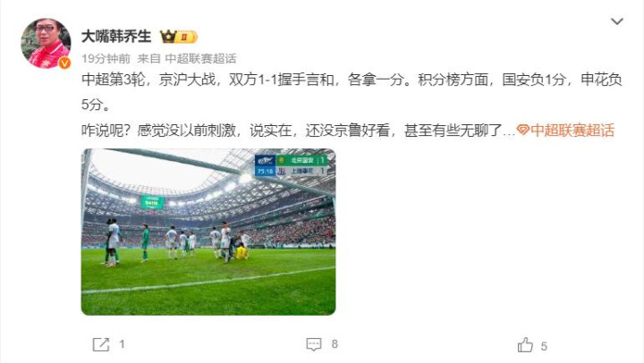Click the repost share icon
The width and height of the screenshot is (644, 363).
pyautogui.click(x=101, y=344)
